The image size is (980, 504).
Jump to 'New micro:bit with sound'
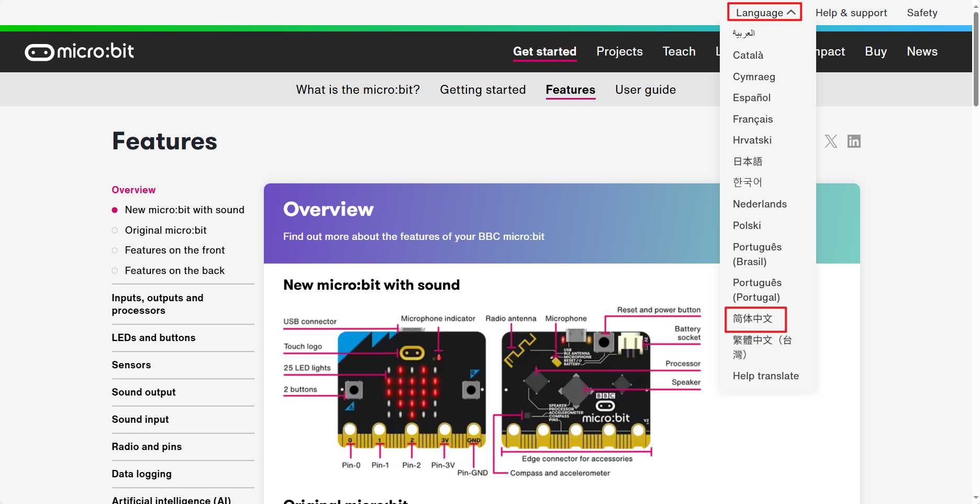[184, 210]
